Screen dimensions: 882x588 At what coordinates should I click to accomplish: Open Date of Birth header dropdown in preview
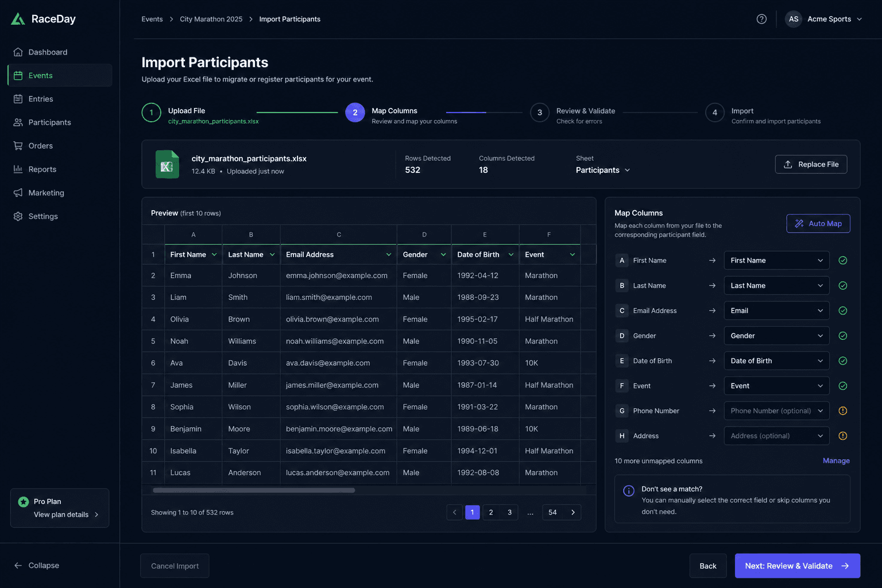pos(511,254)
